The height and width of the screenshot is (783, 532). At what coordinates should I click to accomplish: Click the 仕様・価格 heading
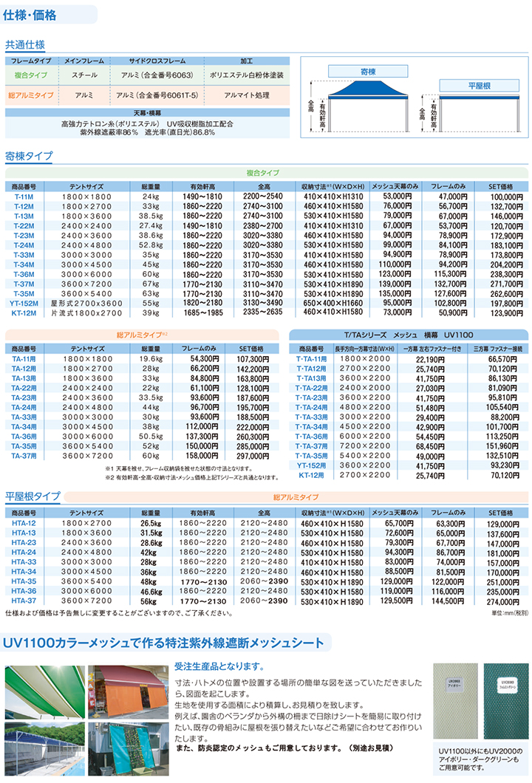click(x=30, y=16)
